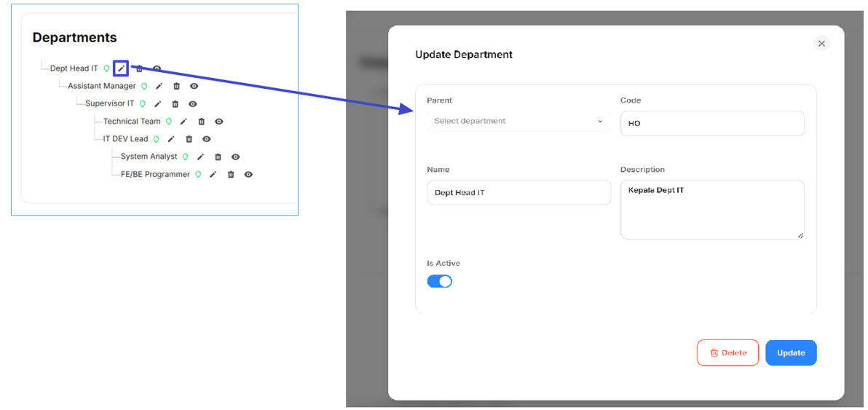Select the FE/BE Programmer tree item
This screenshot has height=410, width=868.
(155, 174)
